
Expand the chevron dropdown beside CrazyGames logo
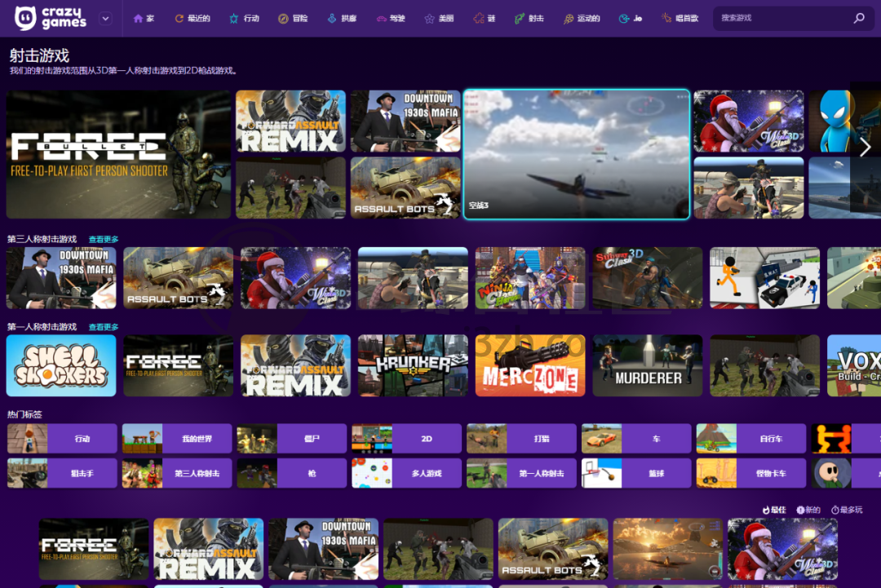[105, 19]
